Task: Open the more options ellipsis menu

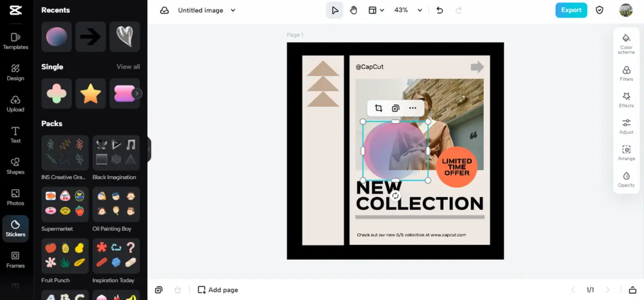Action: (x=412, y=108)
